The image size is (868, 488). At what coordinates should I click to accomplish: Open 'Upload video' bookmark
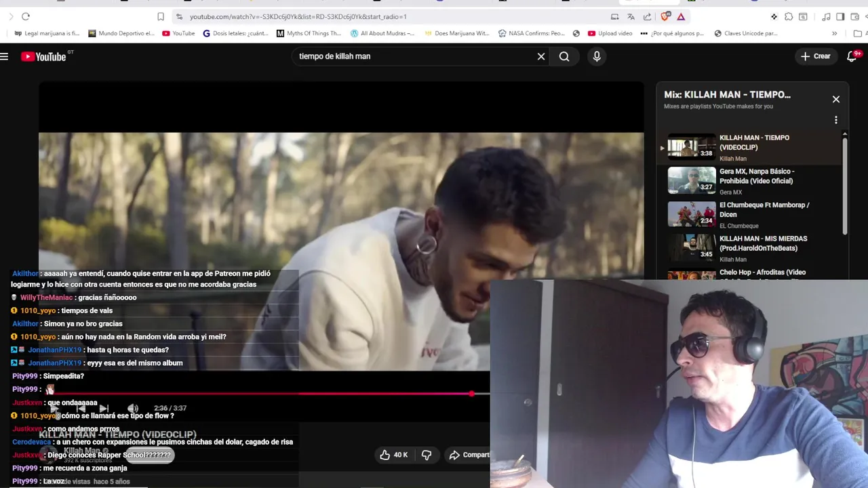[610, 33]
